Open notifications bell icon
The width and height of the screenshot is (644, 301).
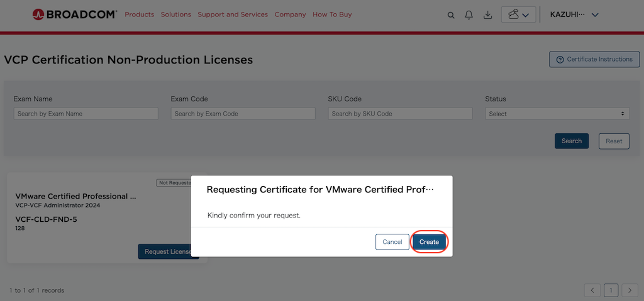[469, 15]
